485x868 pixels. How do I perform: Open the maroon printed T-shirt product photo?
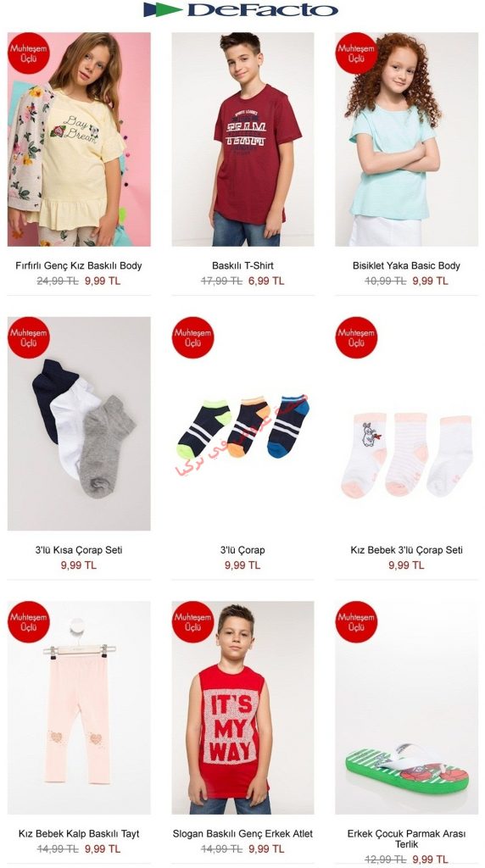pyautogui.click(x=242, y=139)
